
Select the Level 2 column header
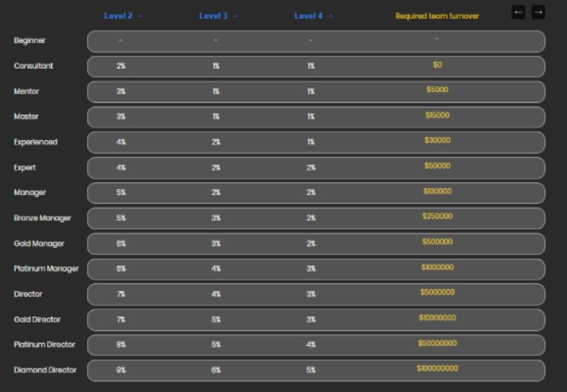click(123, 16)
